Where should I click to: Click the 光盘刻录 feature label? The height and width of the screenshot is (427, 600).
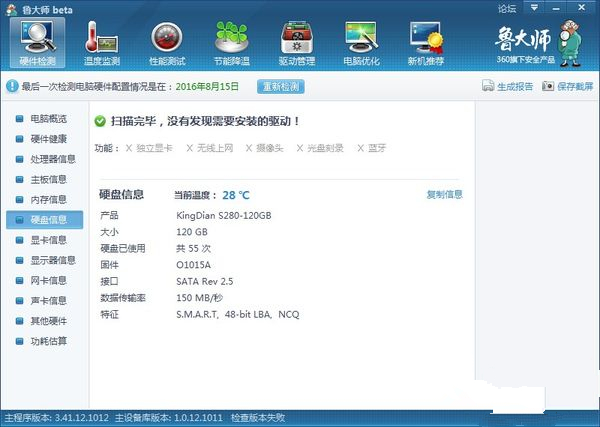coord(325,148)
